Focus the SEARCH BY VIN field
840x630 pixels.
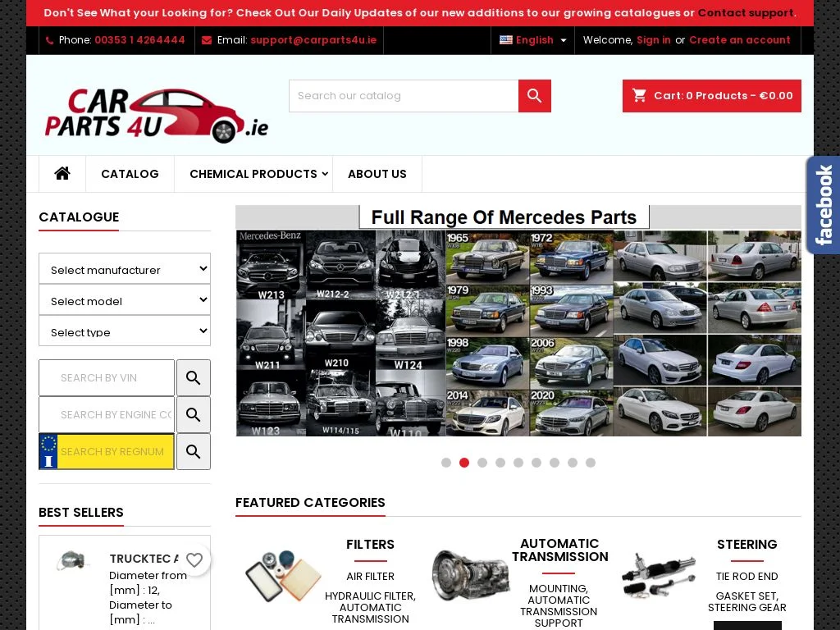coord(107,377)
